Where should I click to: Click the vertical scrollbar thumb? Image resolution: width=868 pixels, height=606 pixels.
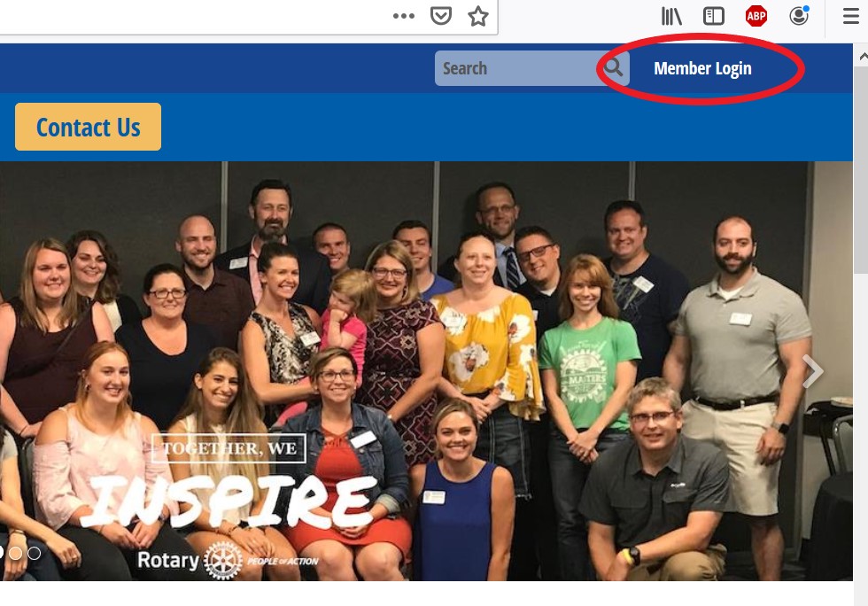(861, 169)
